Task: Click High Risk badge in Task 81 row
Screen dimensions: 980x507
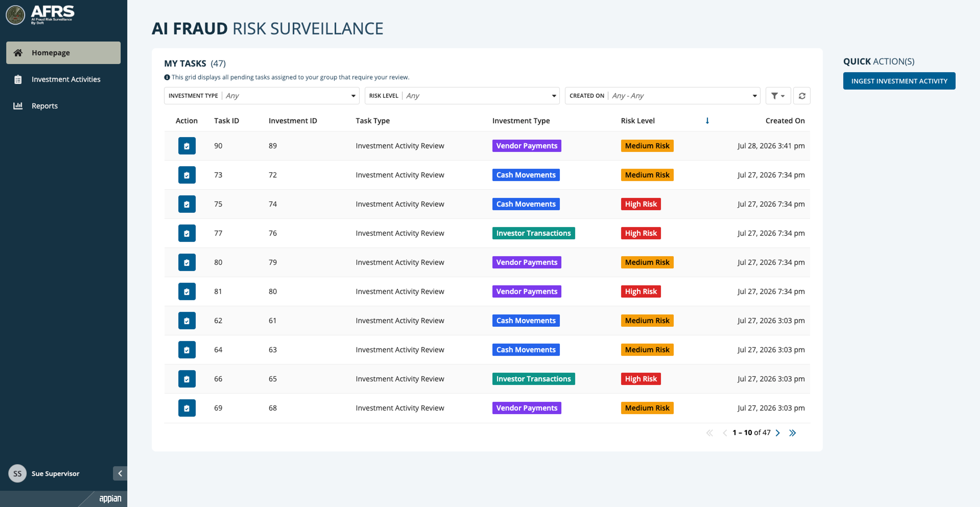Action: click(x=641, y=292)
